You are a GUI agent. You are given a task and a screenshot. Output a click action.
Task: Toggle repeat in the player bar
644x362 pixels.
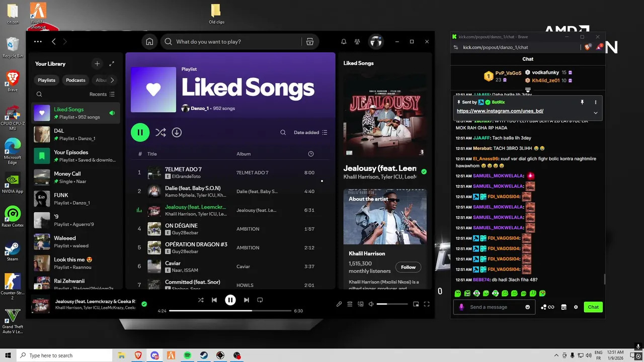click(x=260, y=300)
